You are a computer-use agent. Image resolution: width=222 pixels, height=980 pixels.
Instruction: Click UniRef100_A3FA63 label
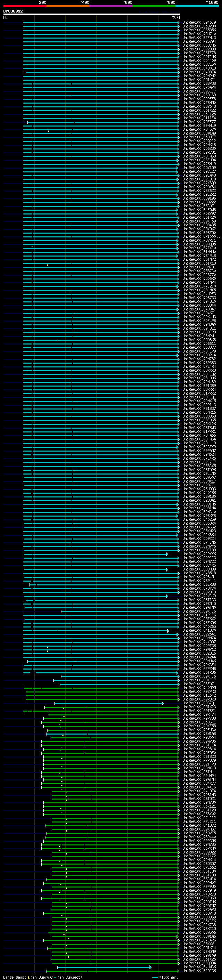[x=199, y=156]
